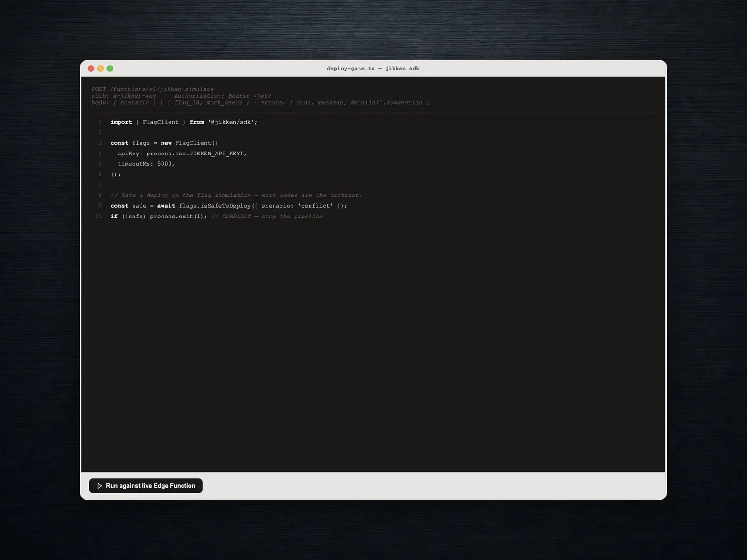
Task: Click the comment 'CONFLICT — stop the pipeline'
Action: [267, 217]
